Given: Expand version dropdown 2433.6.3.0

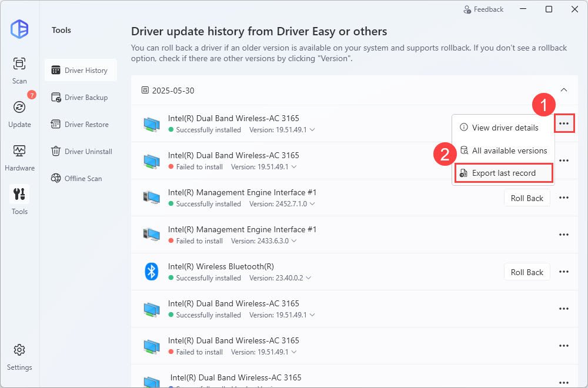Looking at the screenshot, I should pos(293,241).
